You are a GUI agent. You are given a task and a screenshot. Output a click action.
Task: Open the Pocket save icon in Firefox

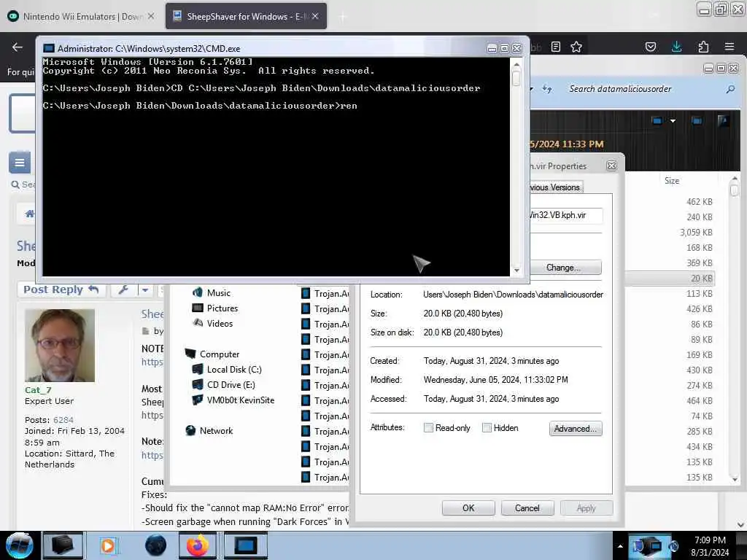[650, 47]
